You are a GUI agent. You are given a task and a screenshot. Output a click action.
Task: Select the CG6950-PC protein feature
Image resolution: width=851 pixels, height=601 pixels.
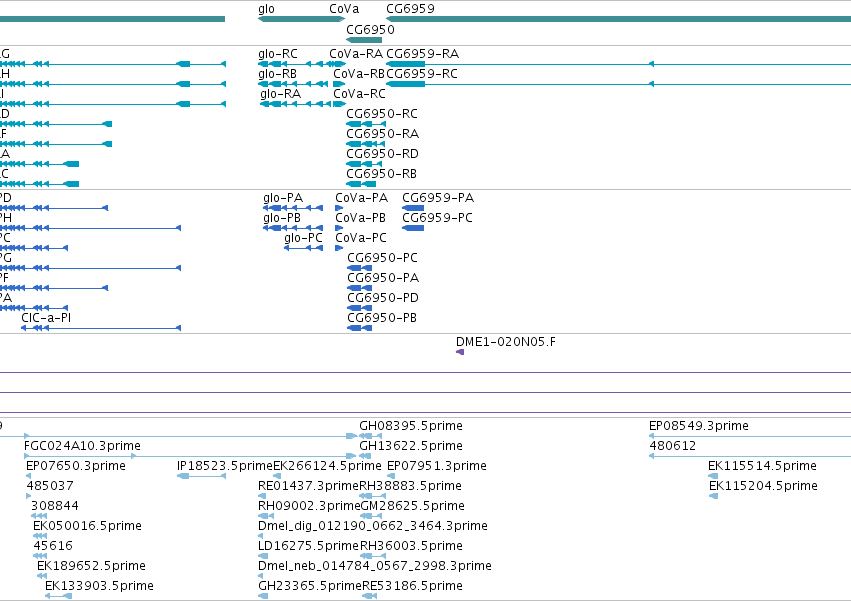[359, 268]
